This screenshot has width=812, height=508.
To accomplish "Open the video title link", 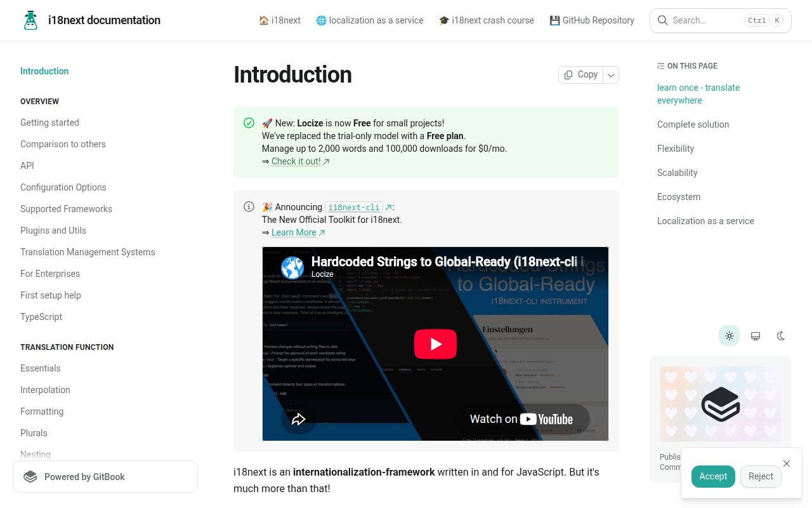I will coord(447,262).
